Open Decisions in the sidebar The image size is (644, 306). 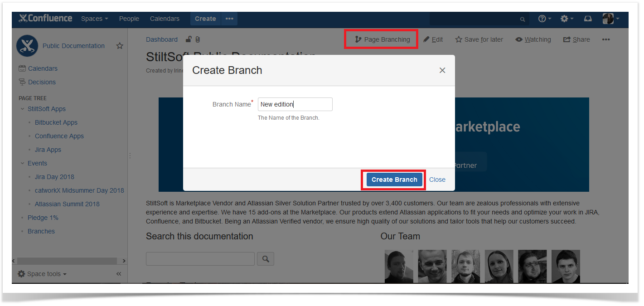(x=42, y=82)
